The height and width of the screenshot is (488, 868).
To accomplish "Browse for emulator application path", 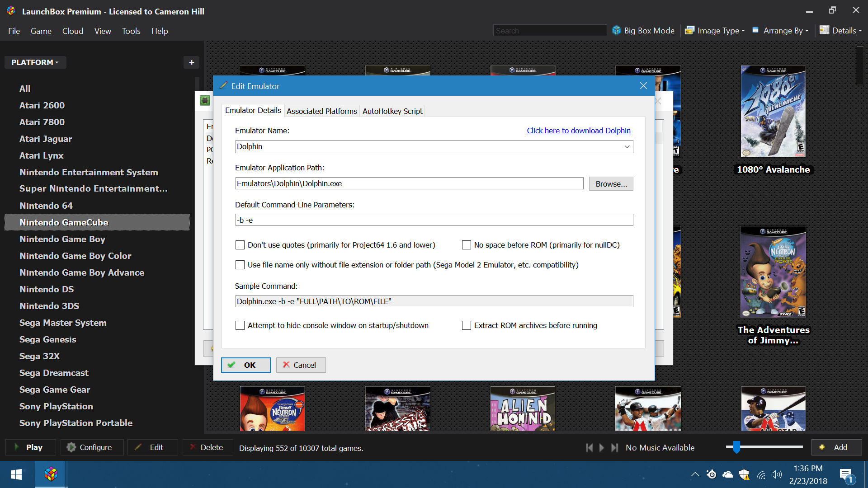I will tap(611, 184).
